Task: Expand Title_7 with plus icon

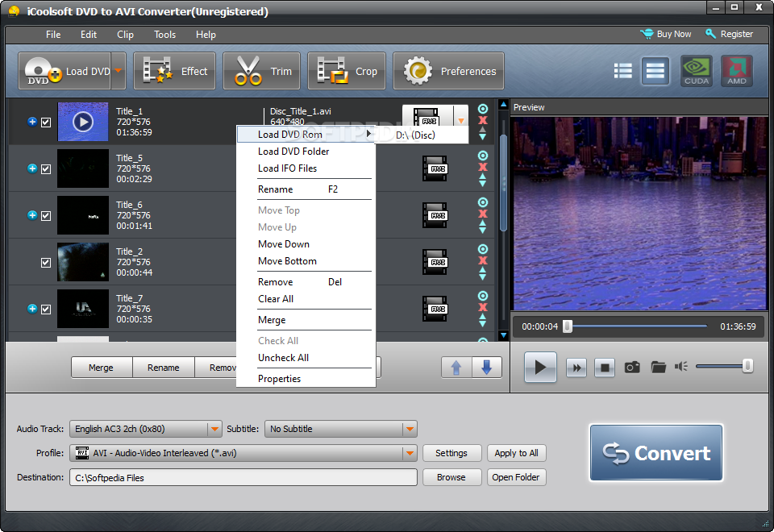Action: 32,309
